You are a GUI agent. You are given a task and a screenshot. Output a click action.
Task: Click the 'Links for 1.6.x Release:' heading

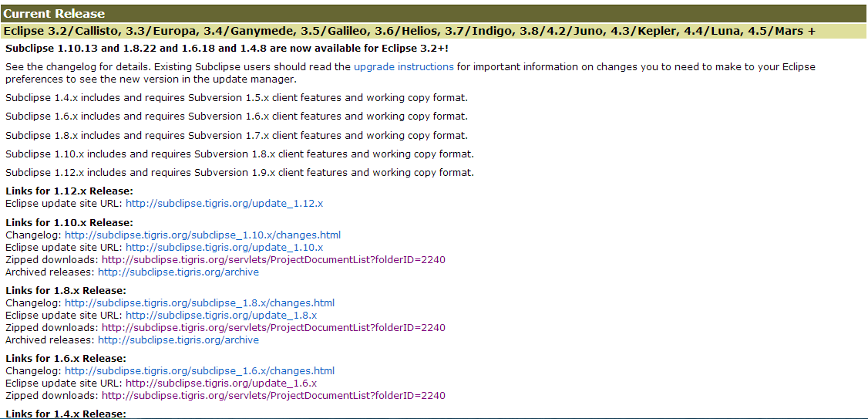[x=66, y=359]
